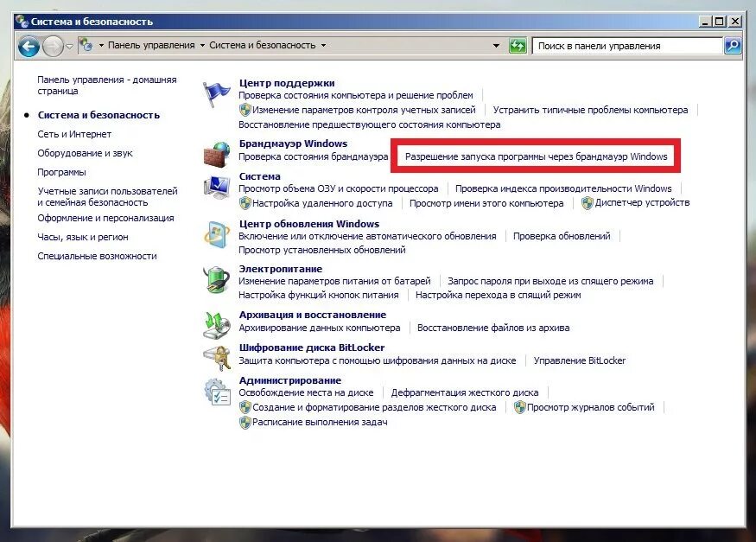Open Учетные записи пользователей и семейная безопасность
Viewport: 756px width, 542px height.
(x=107, y=197)
